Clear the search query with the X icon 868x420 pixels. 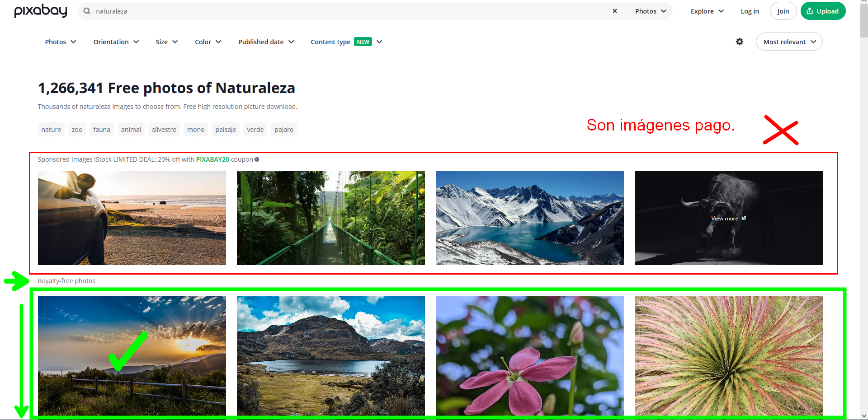click(x=615, y=11)
